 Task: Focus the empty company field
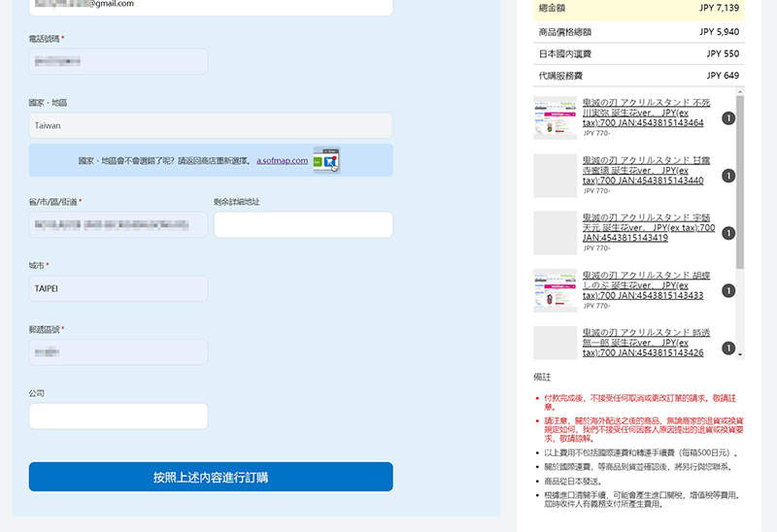click(118, 416)
